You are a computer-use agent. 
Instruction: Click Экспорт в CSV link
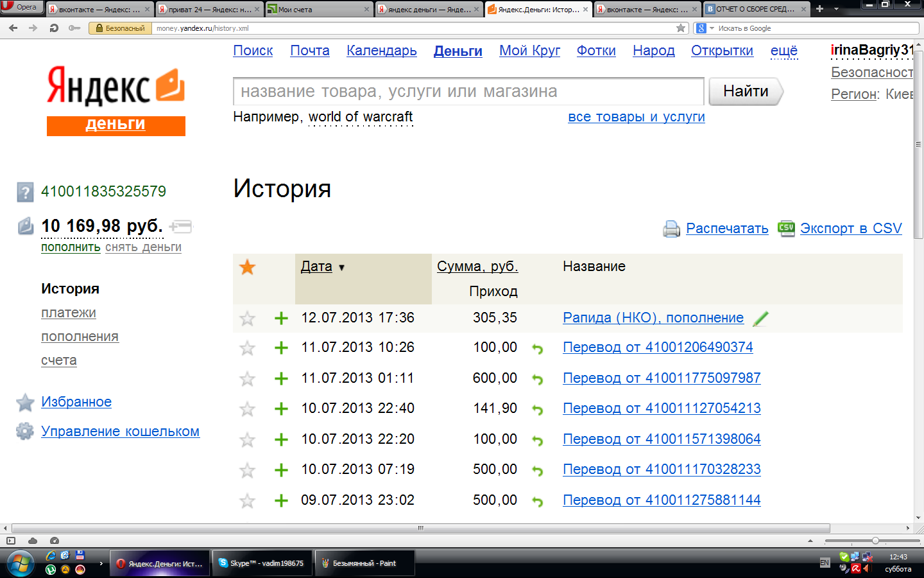851,229
